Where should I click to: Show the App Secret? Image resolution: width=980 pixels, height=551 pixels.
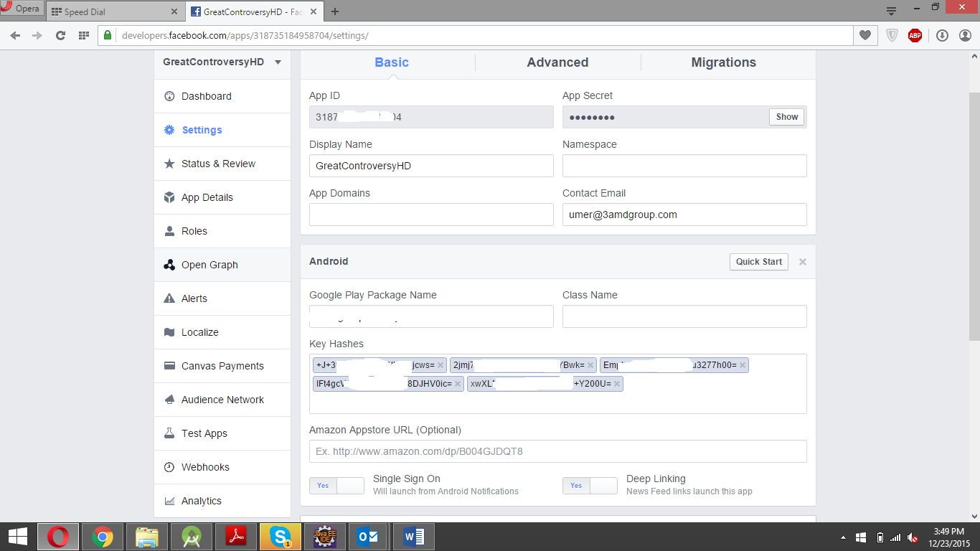pyautogui.click(x=787, y=117)
